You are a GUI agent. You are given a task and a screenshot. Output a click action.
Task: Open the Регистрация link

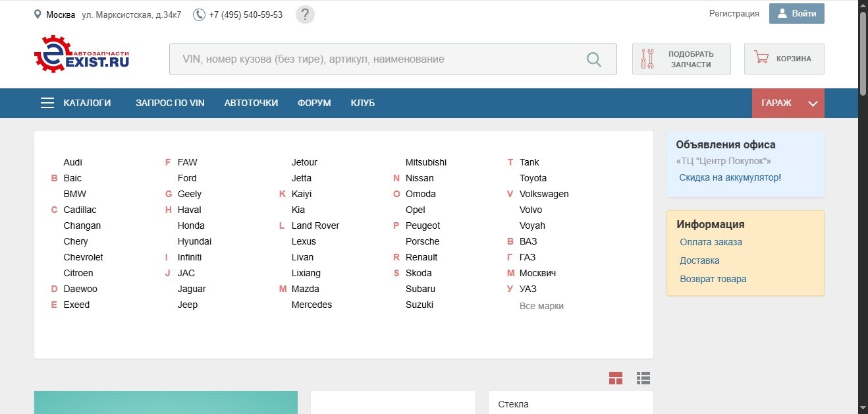[734, 13]
